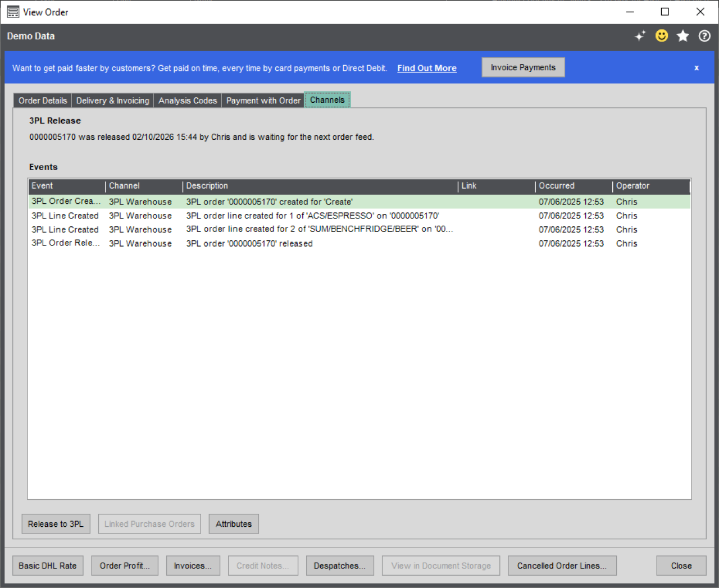The width and height of the screenshot is (719, 588).
Task: Select the Channels tab
Action: pos(327,100)
